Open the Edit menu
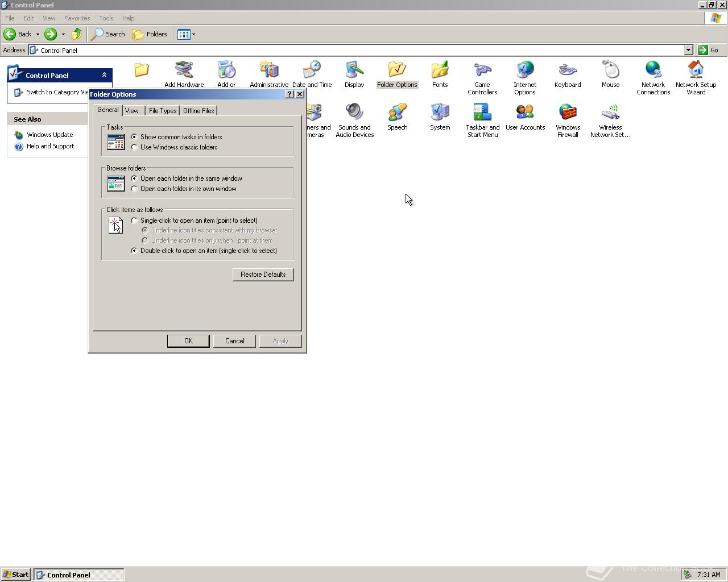Screen dimensions: 728x582 28,18
